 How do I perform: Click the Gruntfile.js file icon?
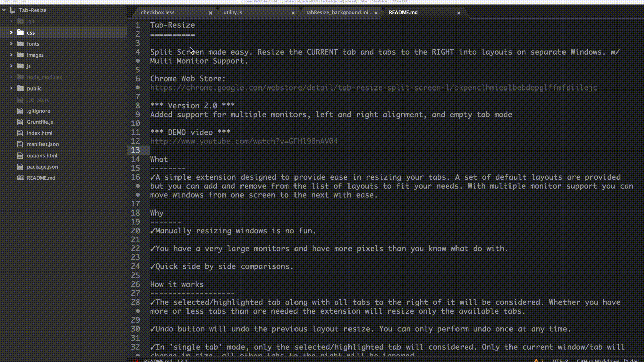(x=20, y=122)
